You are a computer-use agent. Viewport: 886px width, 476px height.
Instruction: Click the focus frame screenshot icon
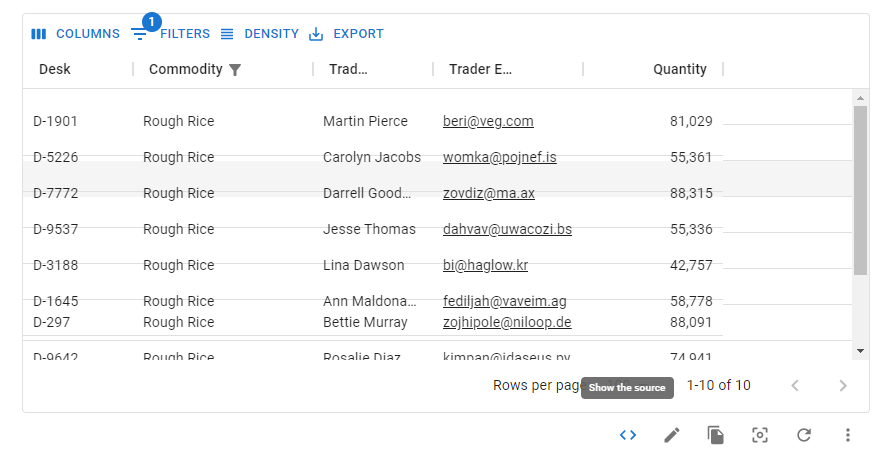pos(760,435)
